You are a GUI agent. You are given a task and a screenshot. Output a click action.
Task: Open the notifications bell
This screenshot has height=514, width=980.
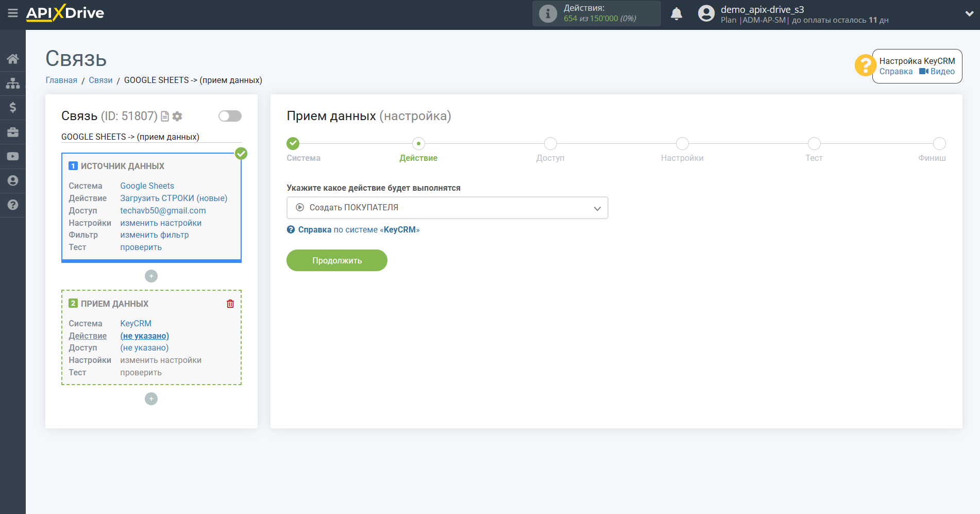point(677,13)
